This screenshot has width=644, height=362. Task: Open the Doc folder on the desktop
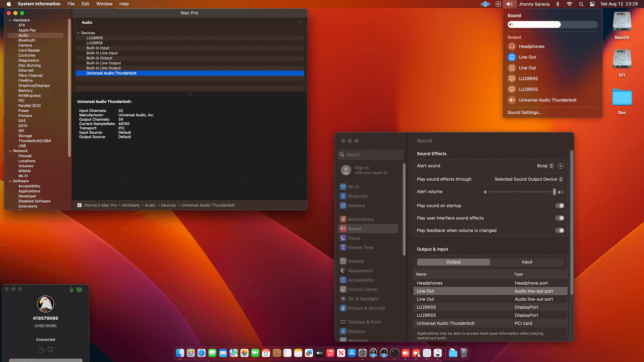622,101
